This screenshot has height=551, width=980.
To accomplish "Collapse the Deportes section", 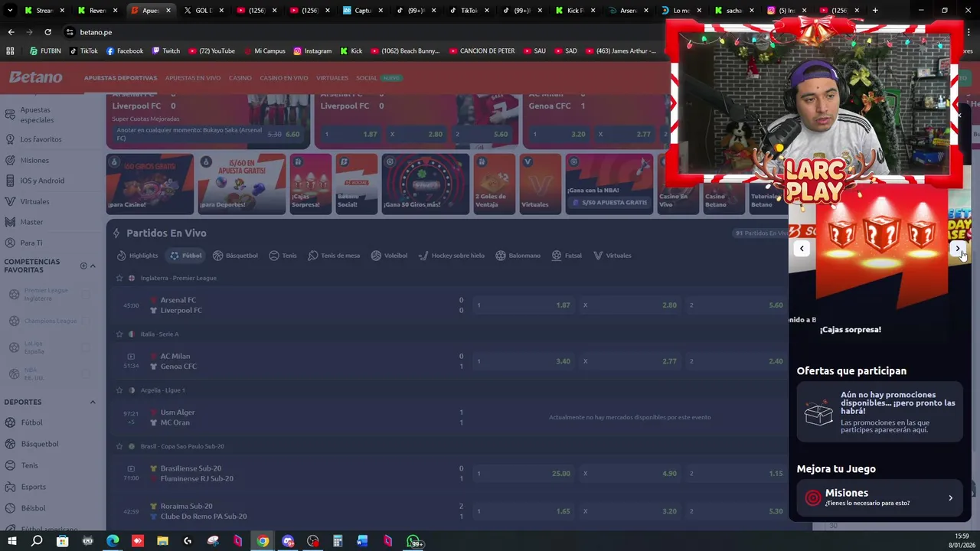I will pyautogui.click(x=93, y=402).
